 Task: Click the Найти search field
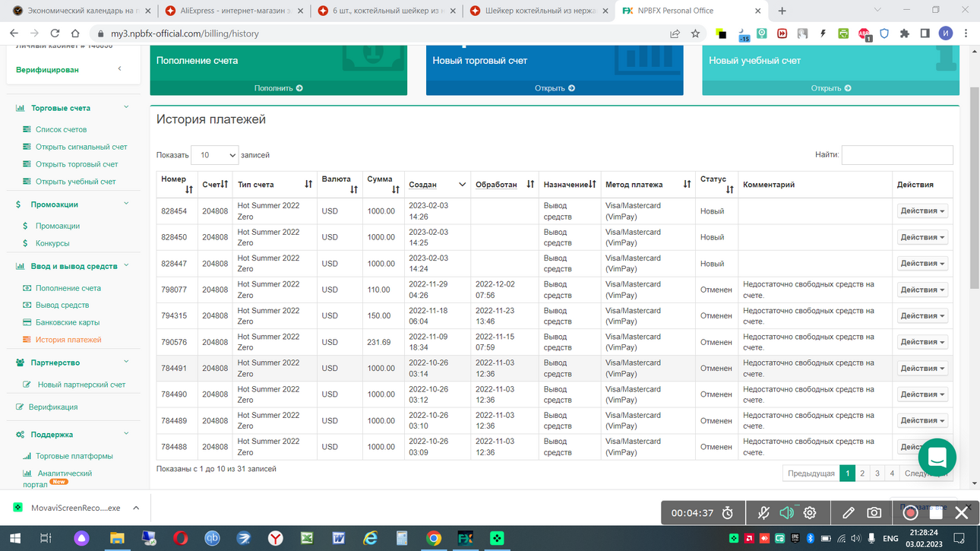[897, 155]
